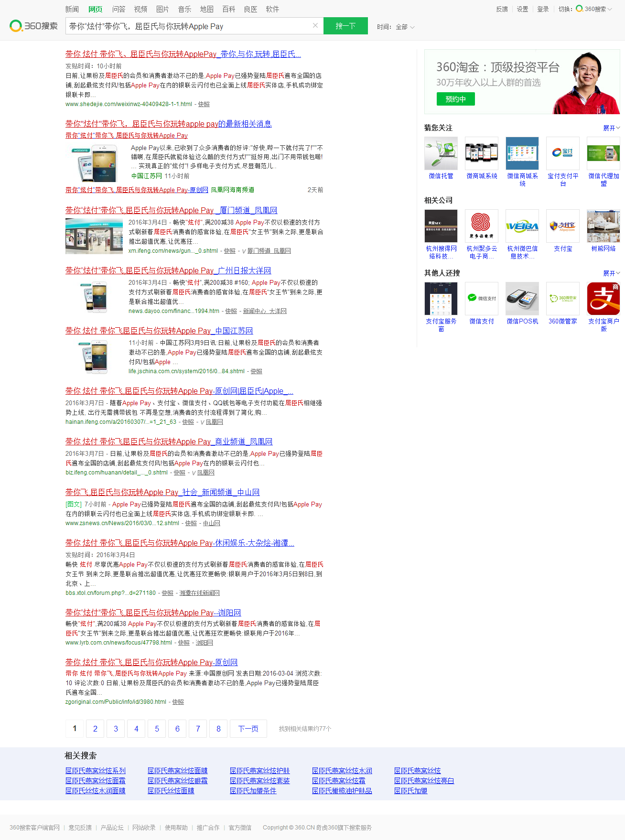
Task: Open the phone thumbnail for the 广州日报大洋网 result
Action: pyautogui.click(x=94, y=296)
